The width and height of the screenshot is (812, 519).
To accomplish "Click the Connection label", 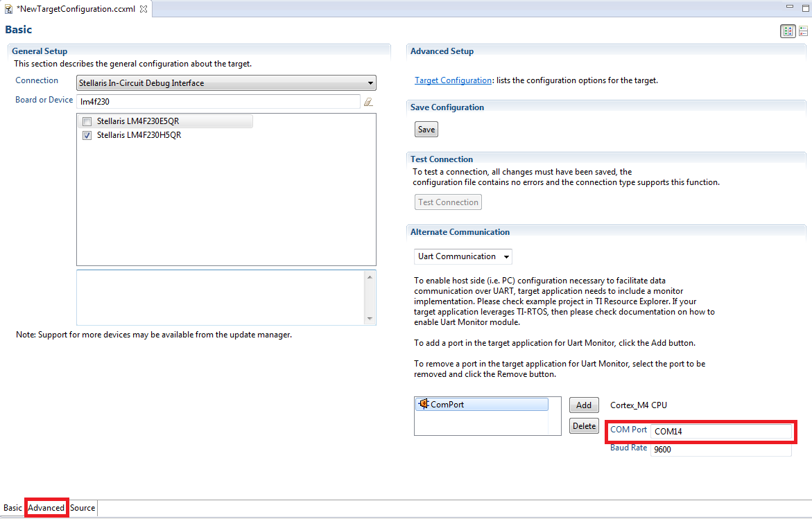I will point(37,80).
